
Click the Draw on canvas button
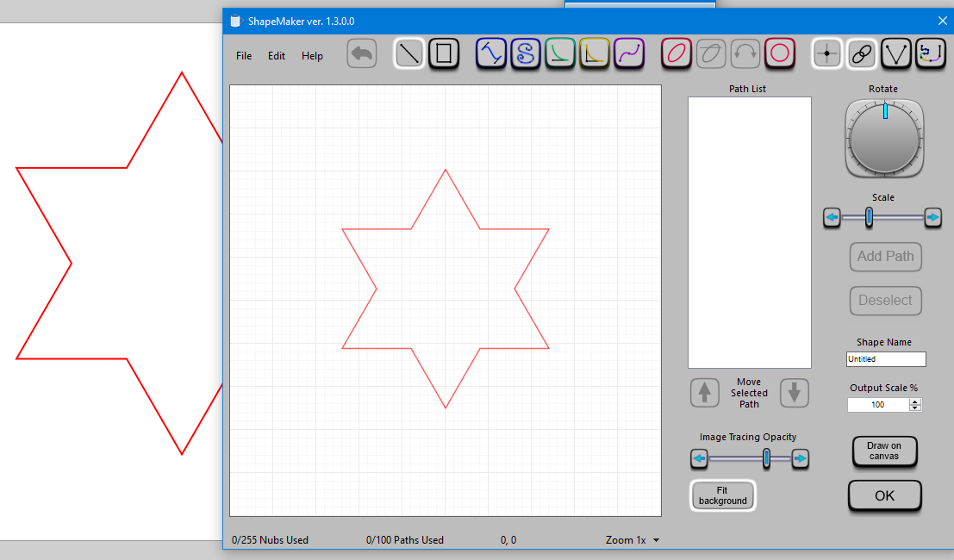[x=884, y=451]
